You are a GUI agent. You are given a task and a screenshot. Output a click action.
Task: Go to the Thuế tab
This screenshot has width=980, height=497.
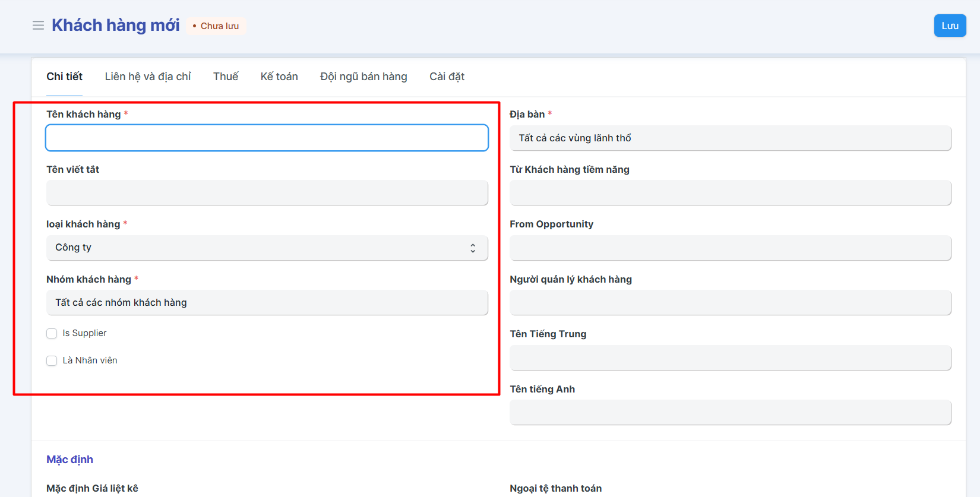point(226,77)
